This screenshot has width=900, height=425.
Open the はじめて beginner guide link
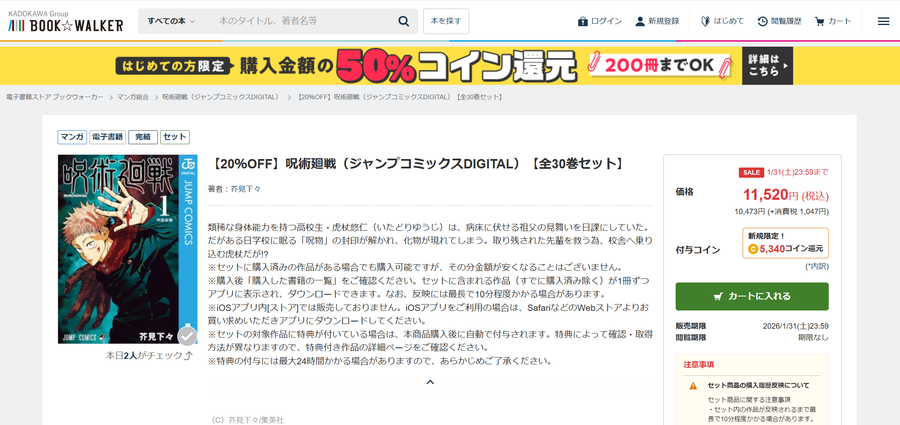[x=722, y=21]
